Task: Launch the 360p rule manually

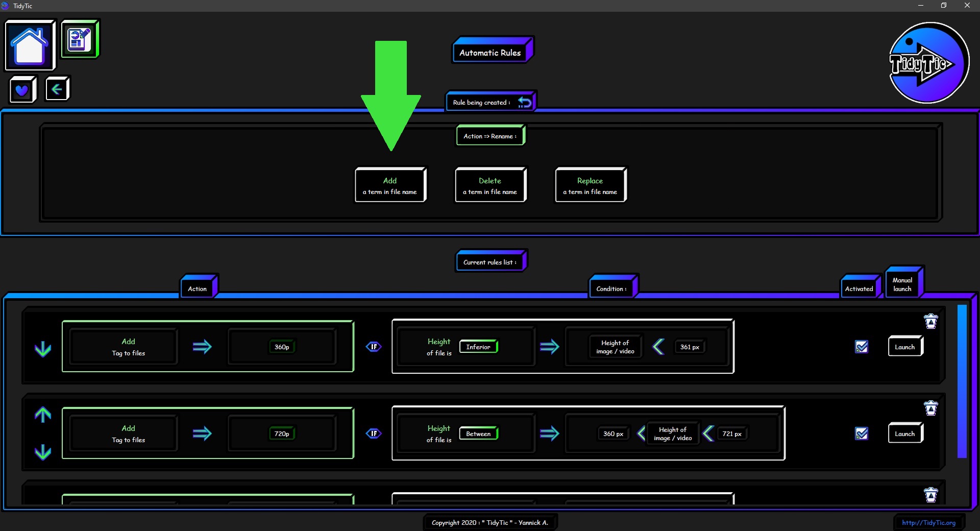Action: 904,347
